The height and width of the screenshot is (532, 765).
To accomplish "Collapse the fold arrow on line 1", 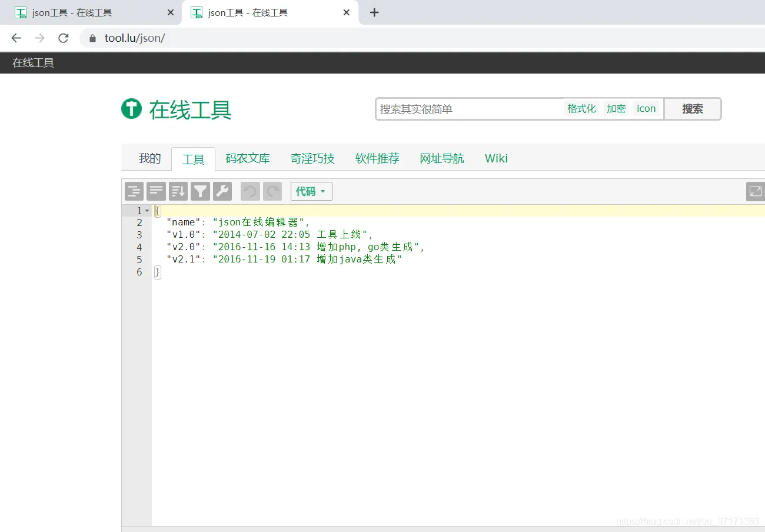I will tap(147, 211).
